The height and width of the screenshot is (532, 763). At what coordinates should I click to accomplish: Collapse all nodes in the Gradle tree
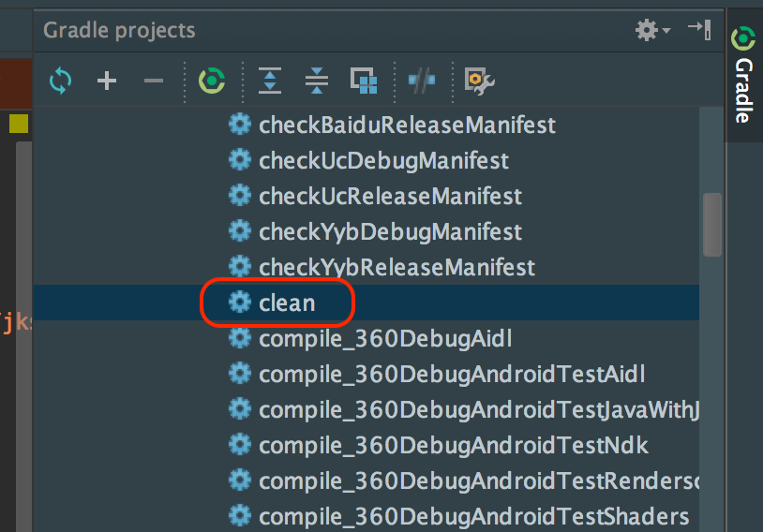coord(317,81)
